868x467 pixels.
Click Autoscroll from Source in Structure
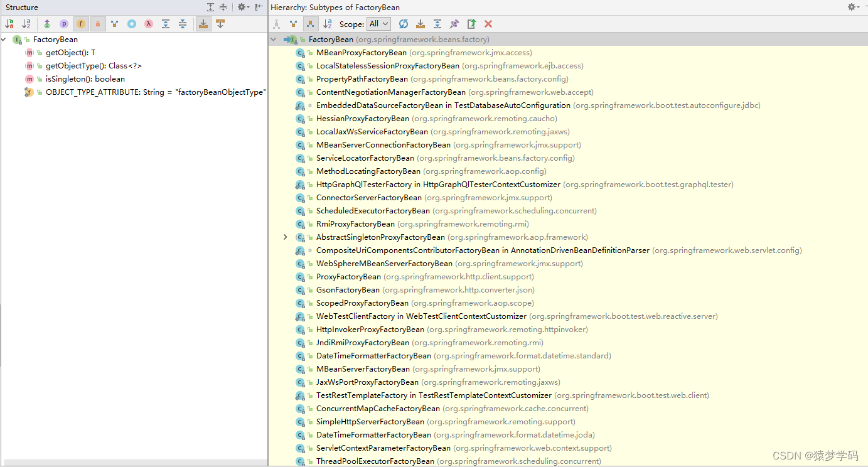[220, 24]
